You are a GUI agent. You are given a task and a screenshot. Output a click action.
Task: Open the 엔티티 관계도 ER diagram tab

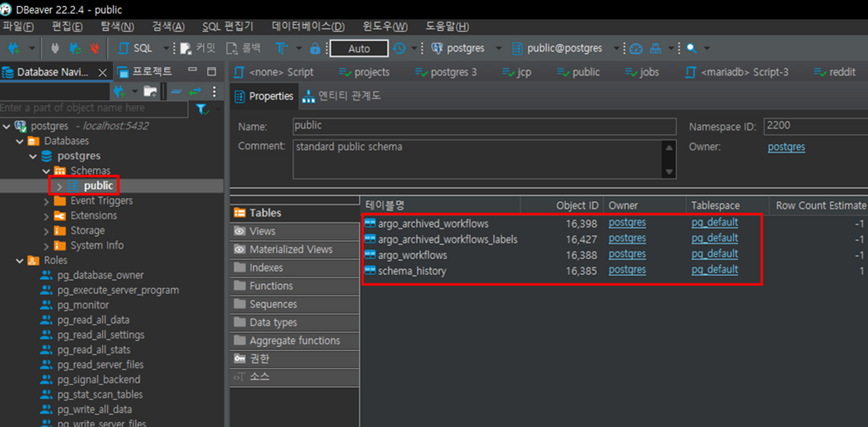(342, 96)
